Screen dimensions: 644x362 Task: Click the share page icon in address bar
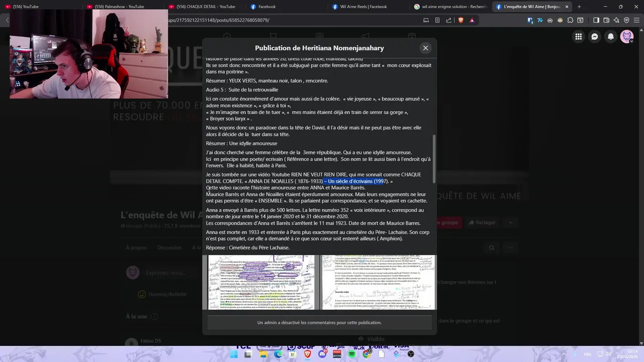(449, 20)
